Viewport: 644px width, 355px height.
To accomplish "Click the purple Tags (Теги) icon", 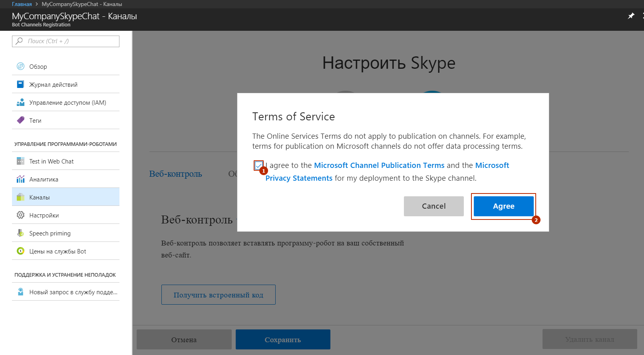I will click(20, 120).
